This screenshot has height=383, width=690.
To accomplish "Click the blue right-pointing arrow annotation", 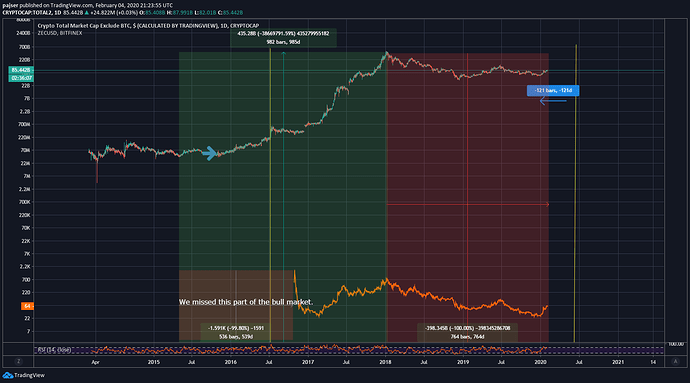I will point(209,153).
